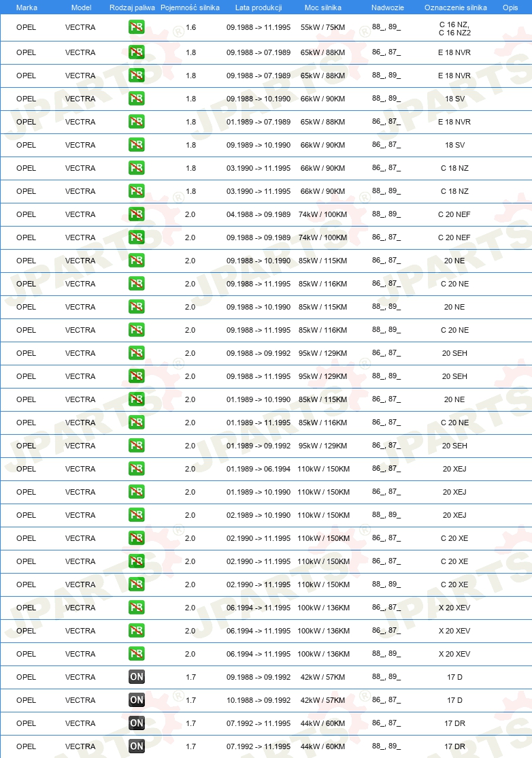Screen dimensions: 532x758
Task: Click the 55kW / 75KM power cell
Action: 322,27
